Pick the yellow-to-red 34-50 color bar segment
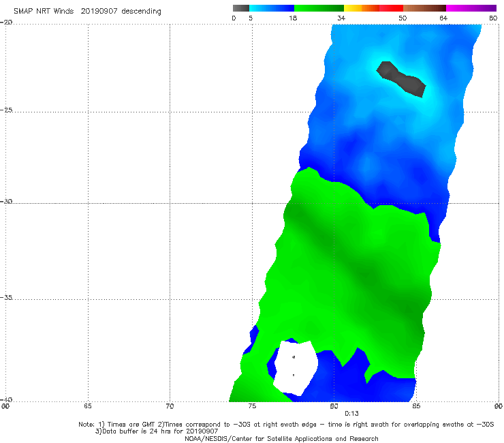The height and width of the screenshot is (443, 504). 373,8
